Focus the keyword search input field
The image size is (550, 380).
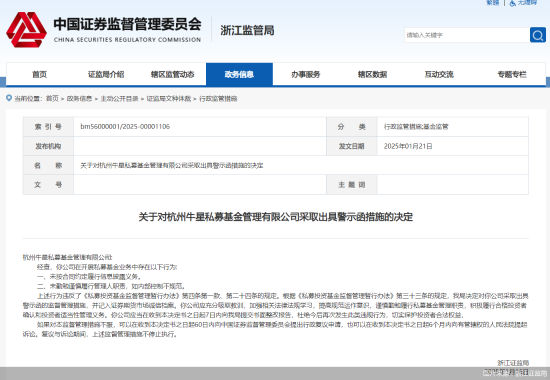point(467,35)
